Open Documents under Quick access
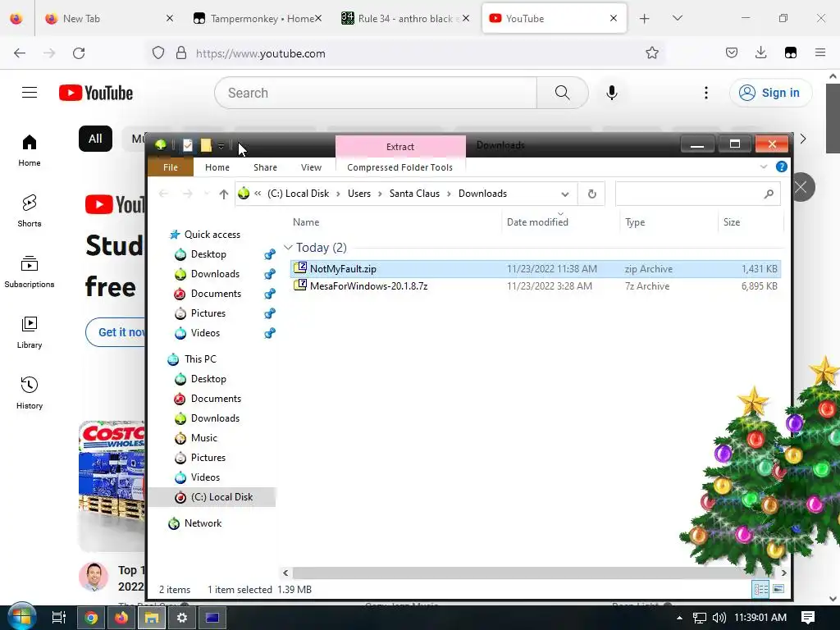840x630 pixels. pos(216,294)
